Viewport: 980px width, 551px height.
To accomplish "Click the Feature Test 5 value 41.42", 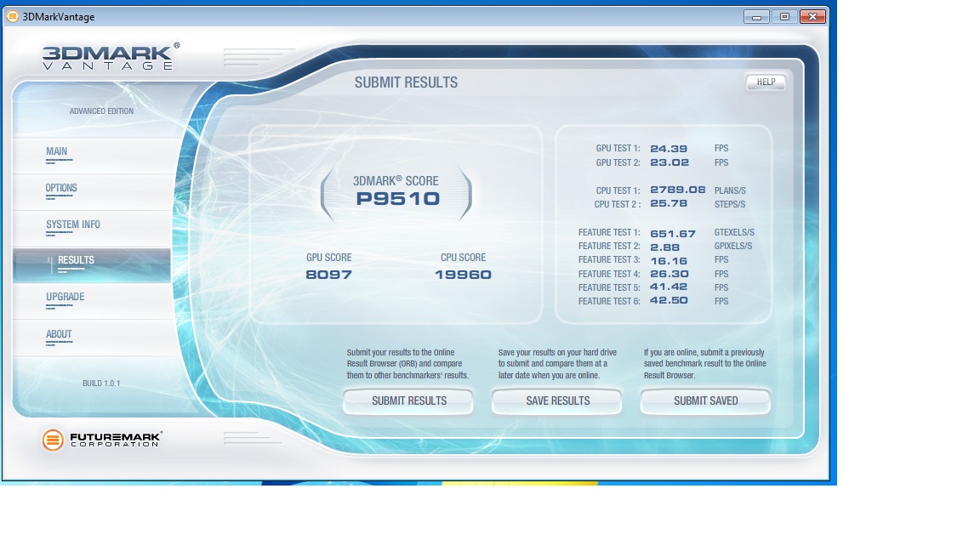I will click(x=669, y=287).
